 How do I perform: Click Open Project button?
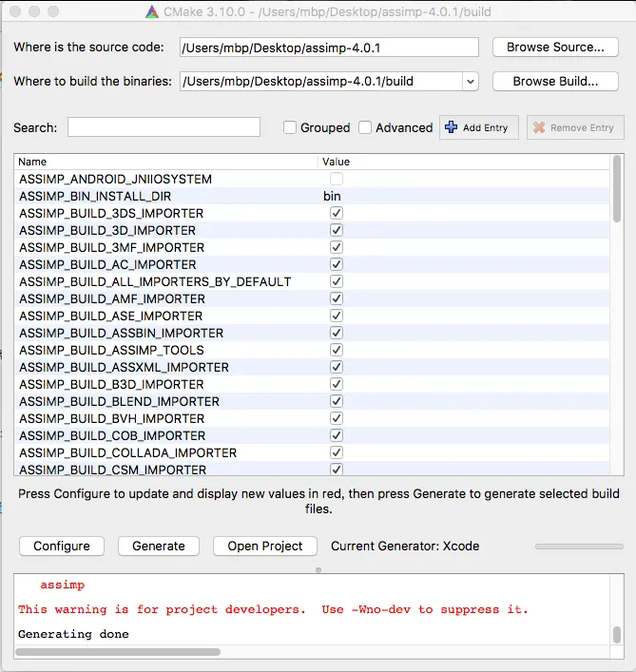point(265,546)
